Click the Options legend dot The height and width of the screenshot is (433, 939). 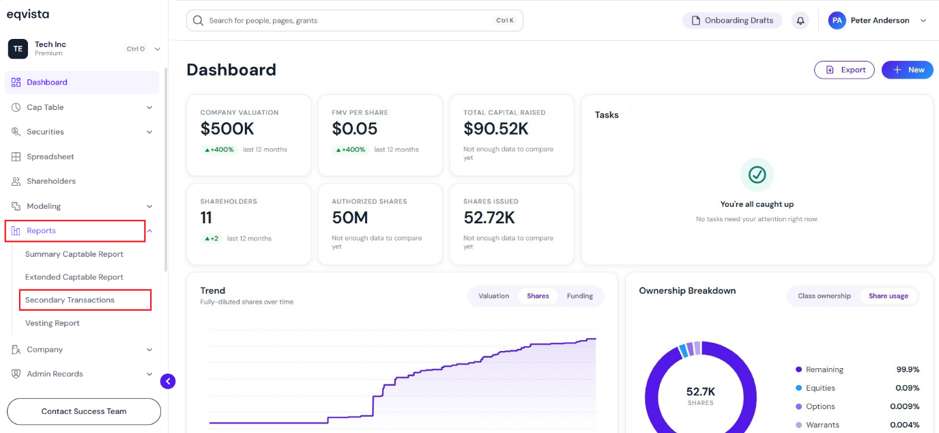pyautogui.click(x=798, y=407)
